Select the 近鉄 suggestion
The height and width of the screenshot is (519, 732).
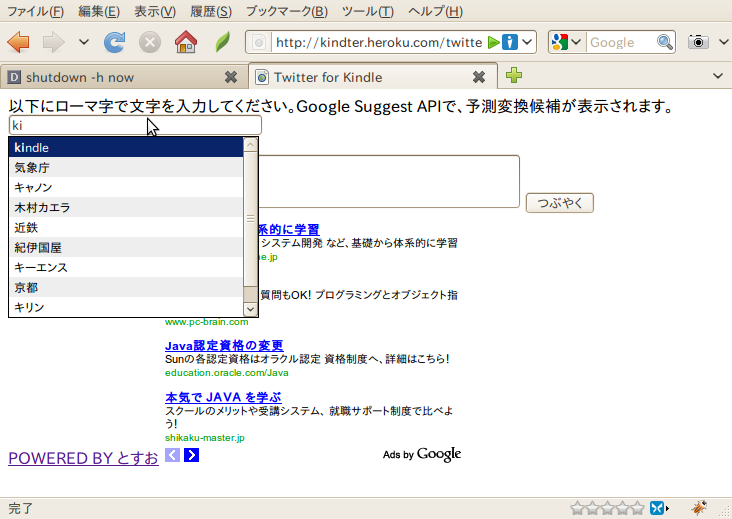point(126,228)
